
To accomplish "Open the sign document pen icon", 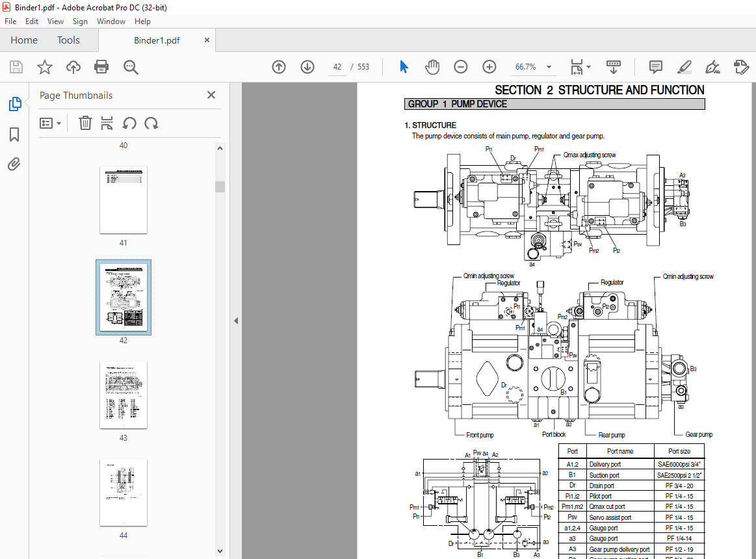I will 712,67.
